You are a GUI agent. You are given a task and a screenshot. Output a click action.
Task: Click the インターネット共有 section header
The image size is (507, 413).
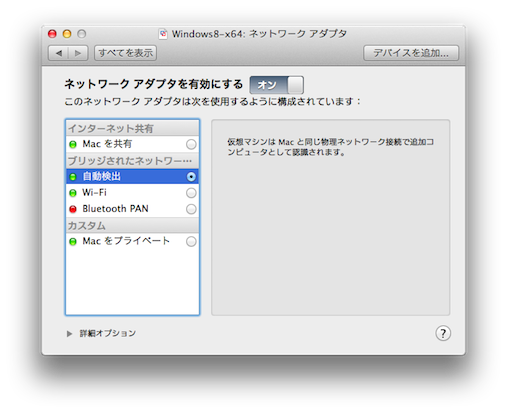click(132, 128)
